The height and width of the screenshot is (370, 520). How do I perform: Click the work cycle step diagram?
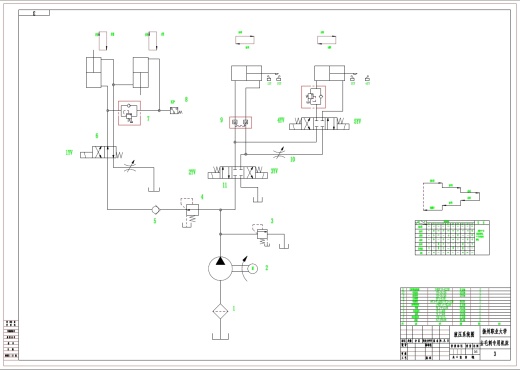click(452, 196)
